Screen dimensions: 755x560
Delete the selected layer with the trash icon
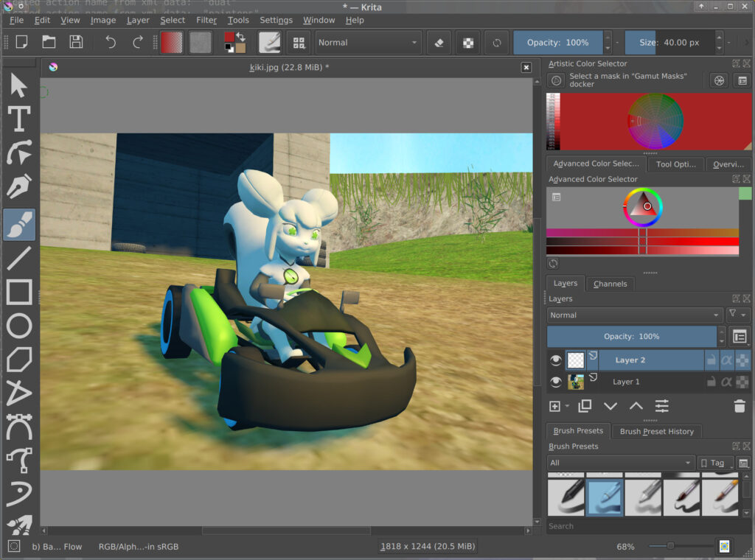click(x=741, y=405)
